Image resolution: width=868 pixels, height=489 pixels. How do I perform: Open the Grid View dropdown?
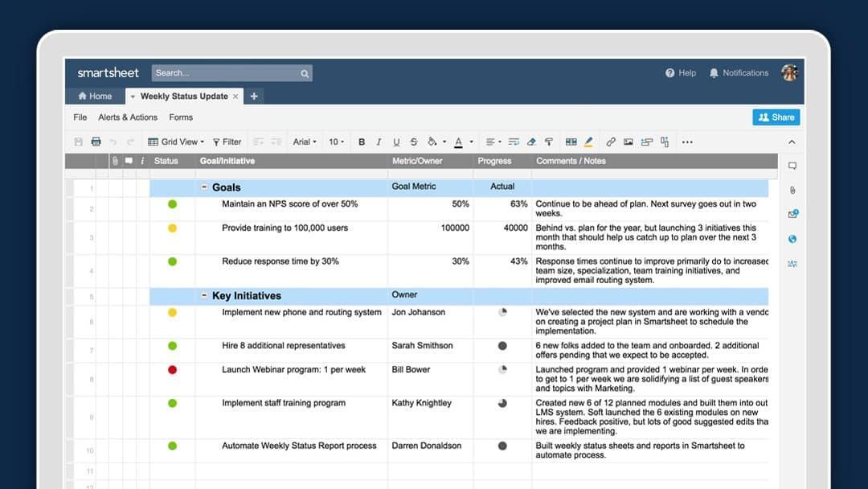pos(176,142)
